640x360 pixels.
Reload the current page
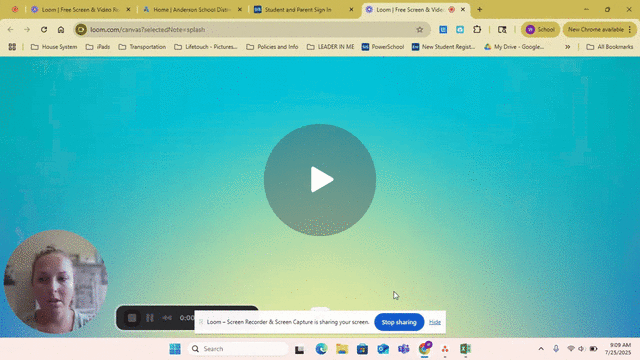click(44, 29)
